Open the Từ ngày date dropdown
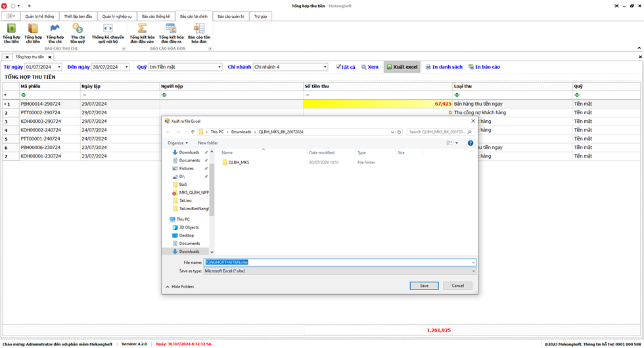This screenshot has width=644, height=348. click(x=59, y=67)
